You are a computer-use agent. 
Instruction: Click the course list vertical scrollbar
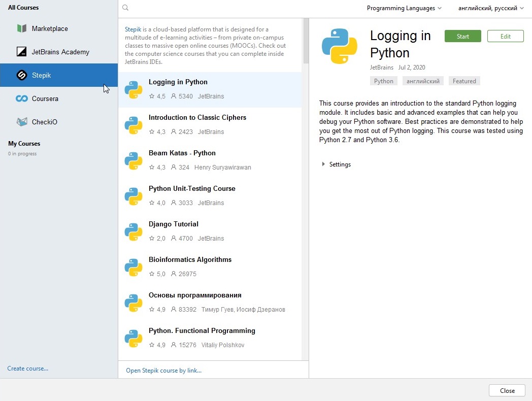306,41
